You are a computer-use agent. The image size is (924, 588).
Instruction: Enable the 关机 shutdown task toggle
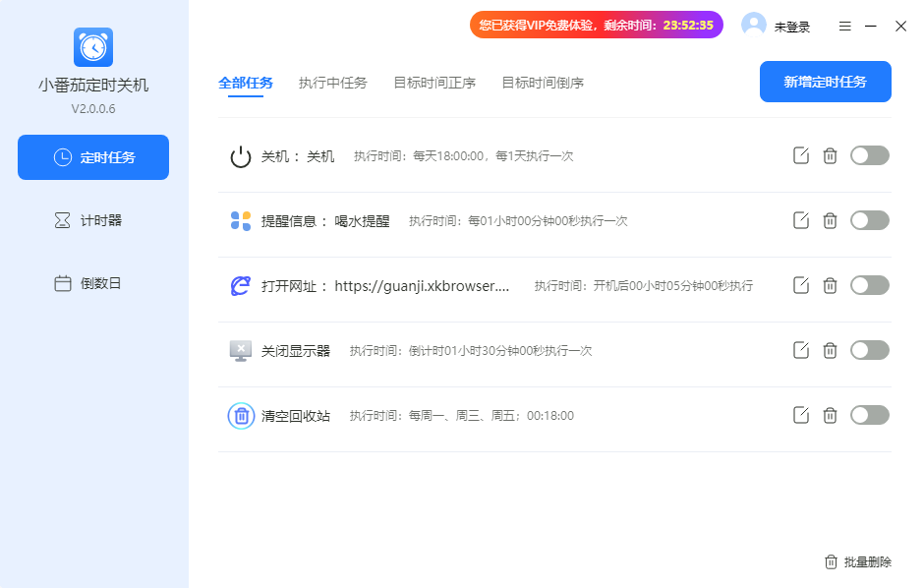[869, 155]
